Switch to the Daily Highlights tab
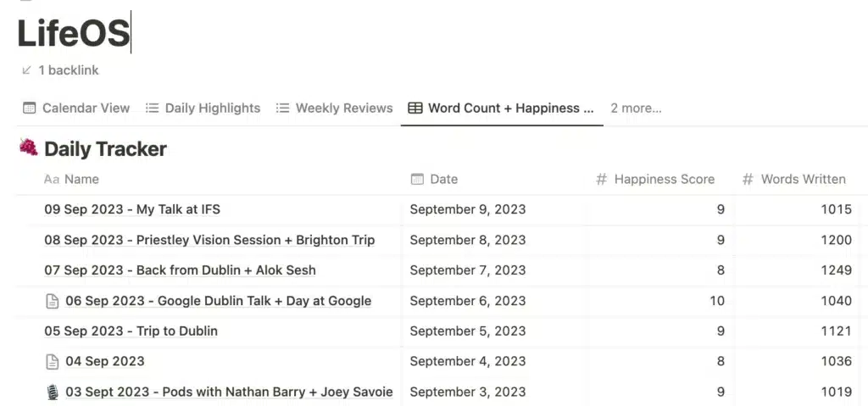This screenshot has width=868, height=406. tap(203, 108)
